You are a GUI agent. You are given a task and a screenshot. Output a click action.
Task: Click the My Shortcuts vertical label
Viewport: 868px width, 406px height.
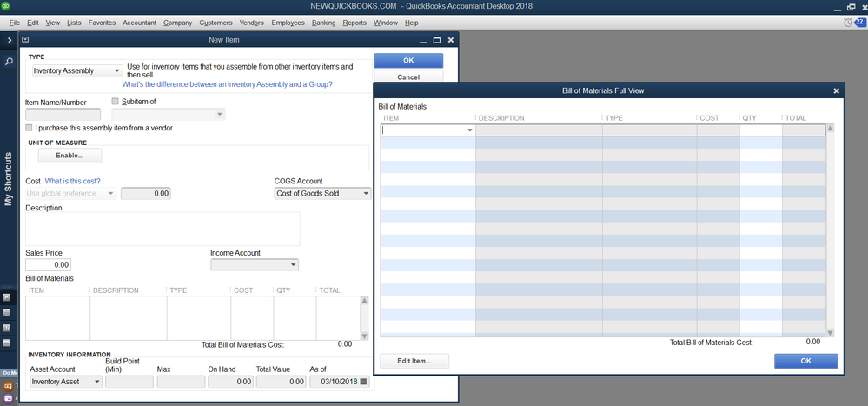pos(9,179)
